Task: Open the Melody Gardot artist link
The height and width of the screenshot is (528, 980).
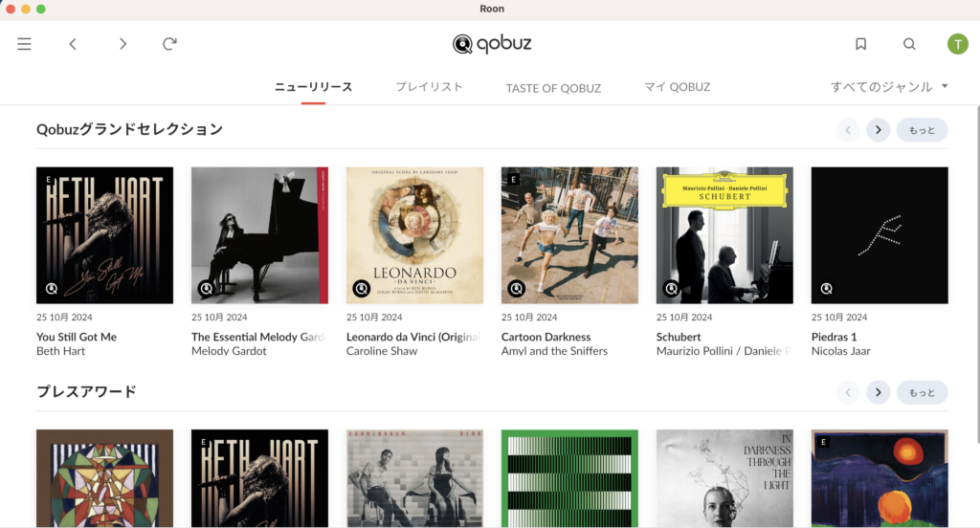Action: click(x=229, y=351)
